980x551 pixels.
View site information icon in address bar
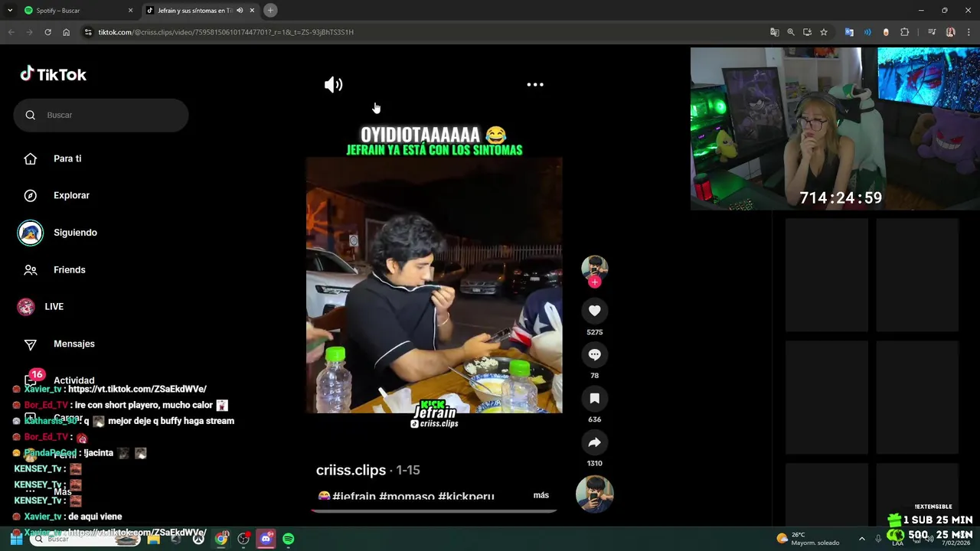pyautogui.click(x=88, y=32)
